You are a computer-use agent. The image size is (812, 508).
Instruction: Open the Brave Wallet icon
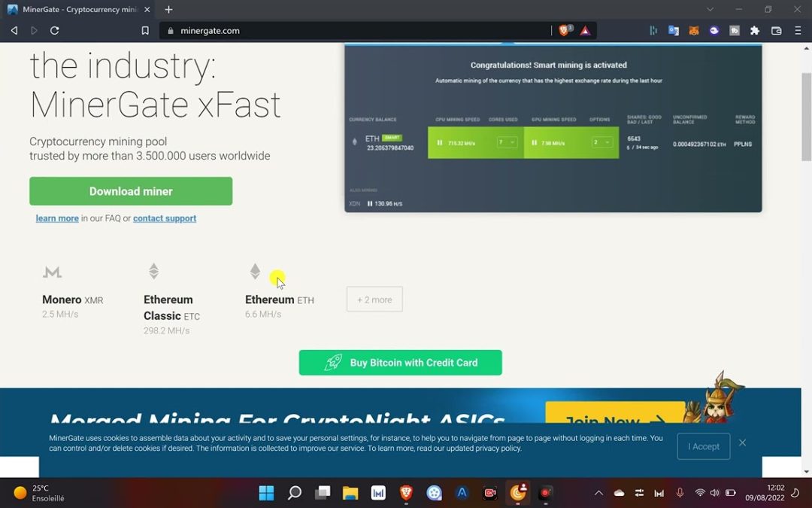(x=776, y=31)
